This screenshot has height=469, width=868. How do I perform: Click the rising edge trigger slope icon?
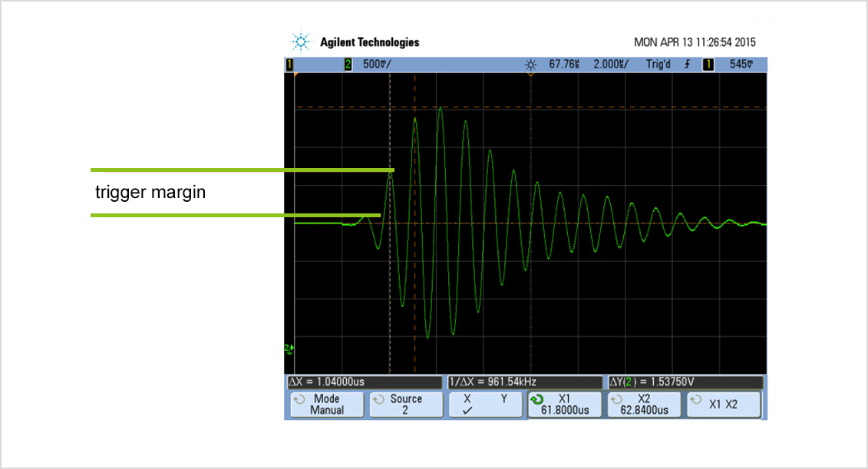687,64
